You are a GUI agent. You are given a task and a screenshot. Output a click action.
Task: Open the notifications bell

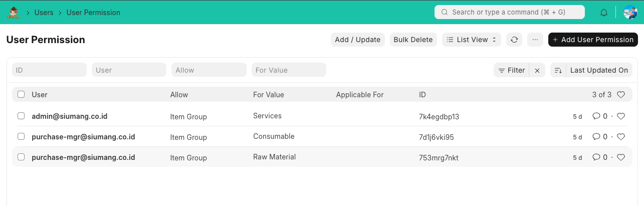604,13
